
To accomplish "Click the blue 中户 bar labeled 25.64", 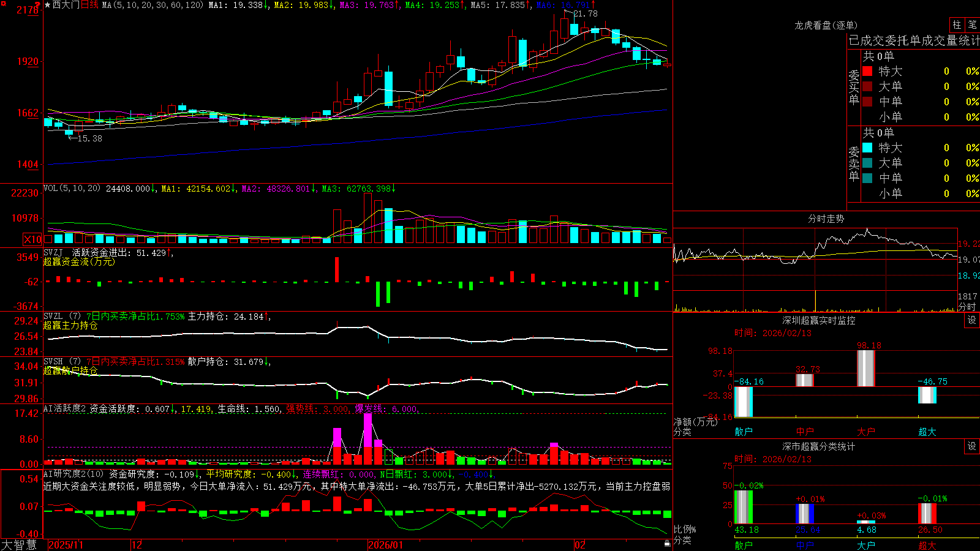I will pos(805,514).
